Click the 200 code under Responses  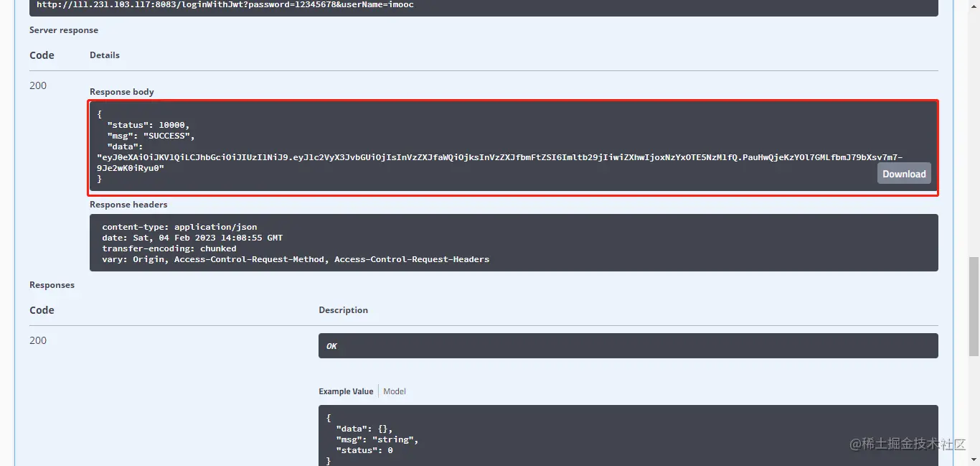38,340
